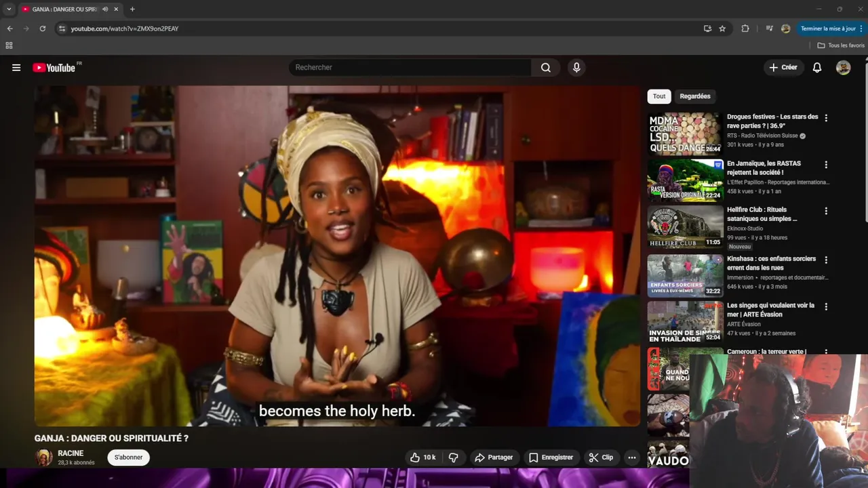Open options for Hellfire Club video
Image resolution: width=868 pixels, height=488 pixels.
[826, 211]
